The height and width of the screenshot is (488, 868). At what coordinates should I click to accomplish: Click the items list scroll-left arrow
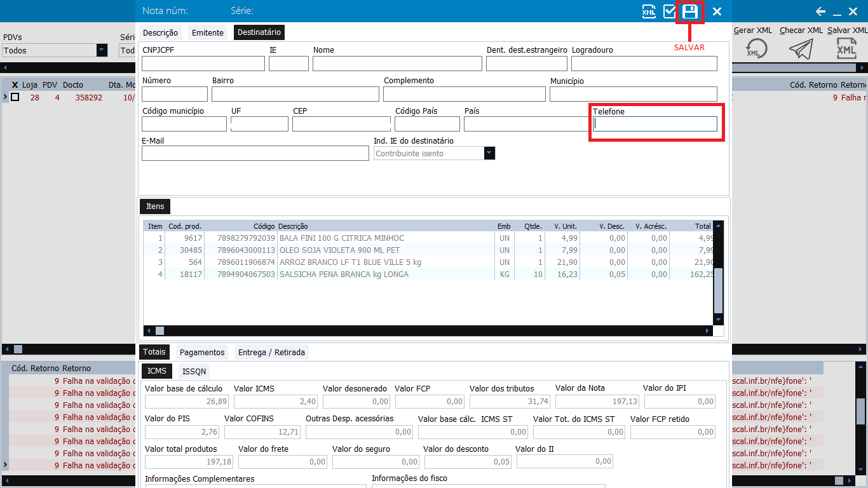149,330
